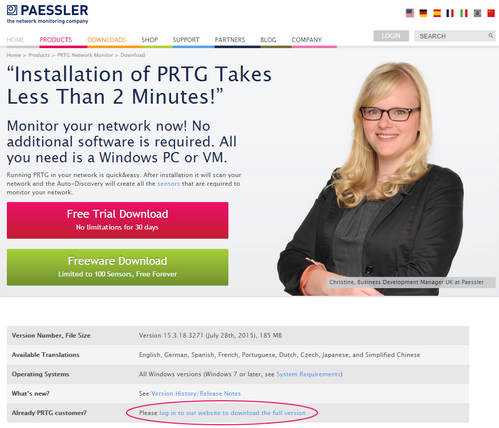Open the PRODUCTS menu
The width and height of the screenshot is (499, 428).
pyautogui.click(x=56, y=40)
